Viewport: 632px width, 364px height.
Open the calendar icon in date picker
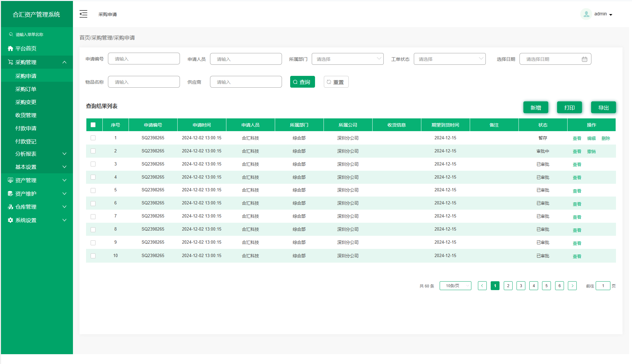coord(584,59)
